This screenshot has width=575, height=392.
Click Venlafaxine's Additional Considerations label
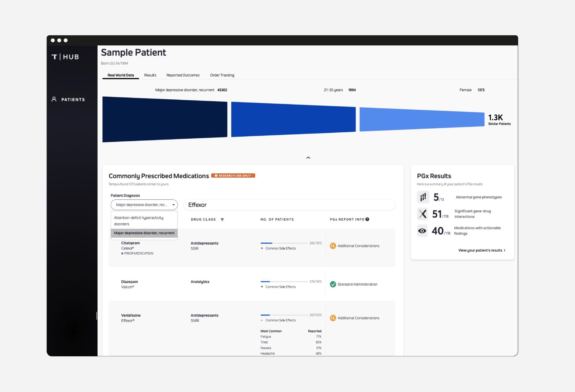[x=358, y=318]
